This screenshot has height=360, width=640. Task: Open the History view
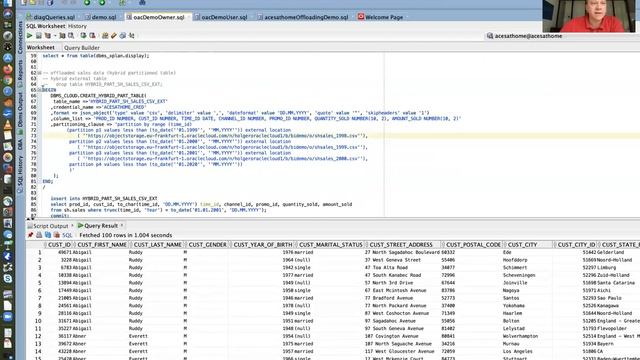[x=77, y=26]
